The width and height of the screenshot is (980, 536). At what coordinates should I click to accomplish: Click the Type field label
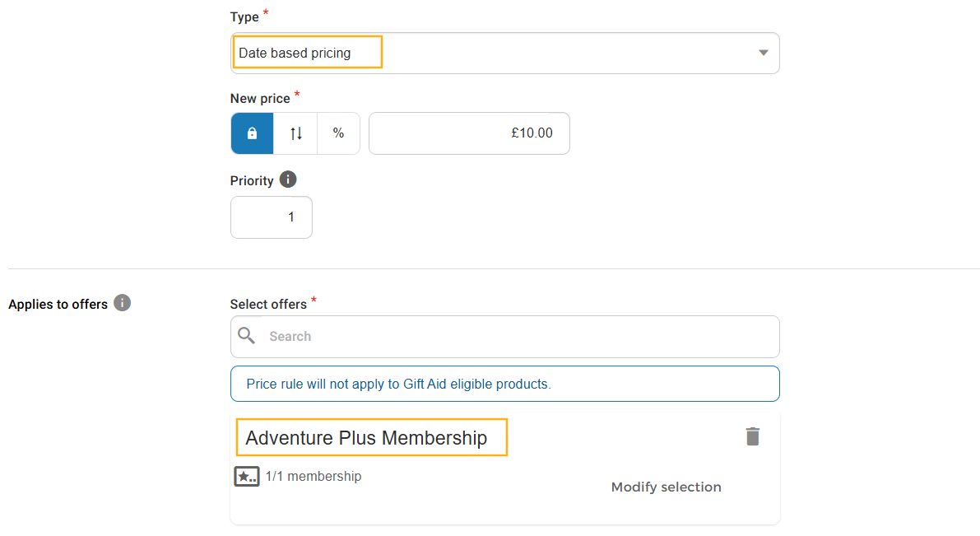pos(244,17)
